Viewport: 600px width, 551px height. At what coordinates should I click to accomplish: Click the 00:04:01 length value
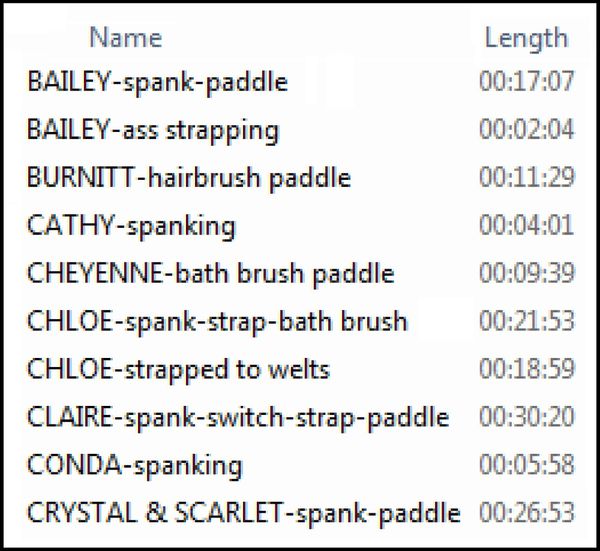pos(527,225)
